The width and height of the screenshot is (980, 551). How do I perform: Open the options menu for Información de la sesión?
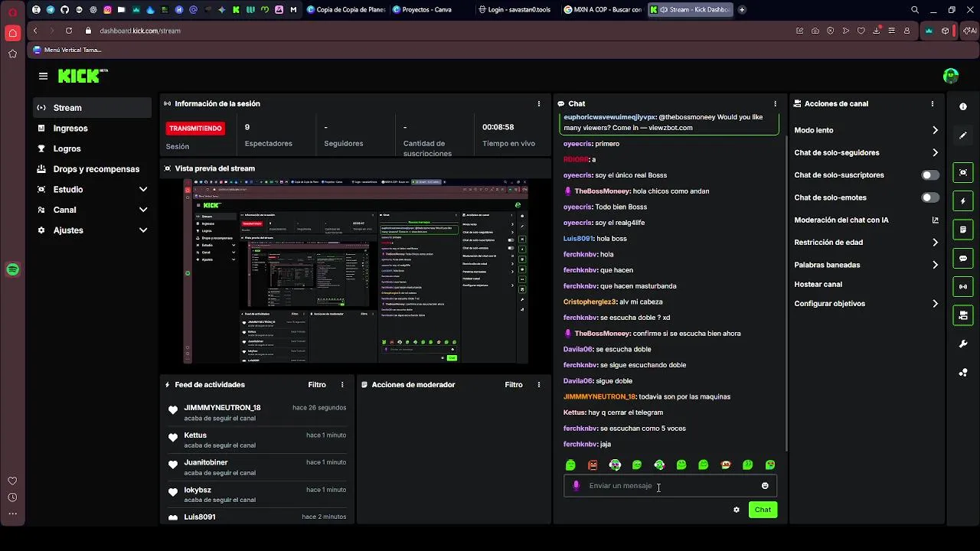pos(539,103)
